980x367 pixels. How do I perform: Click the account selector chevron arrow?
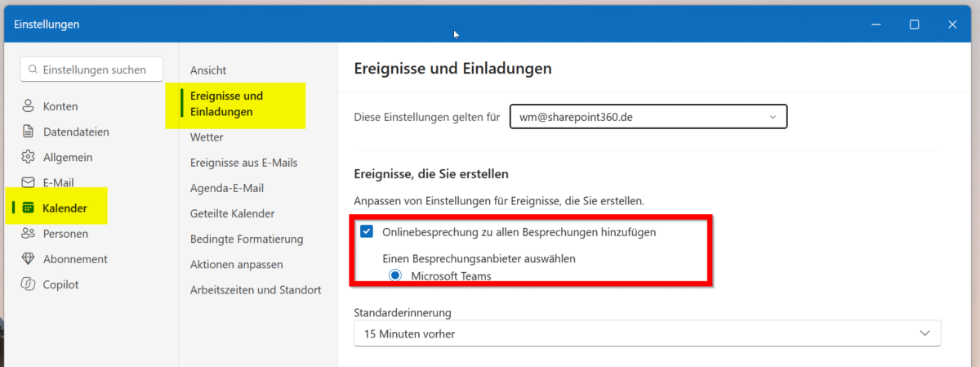(x=773, y=118)
